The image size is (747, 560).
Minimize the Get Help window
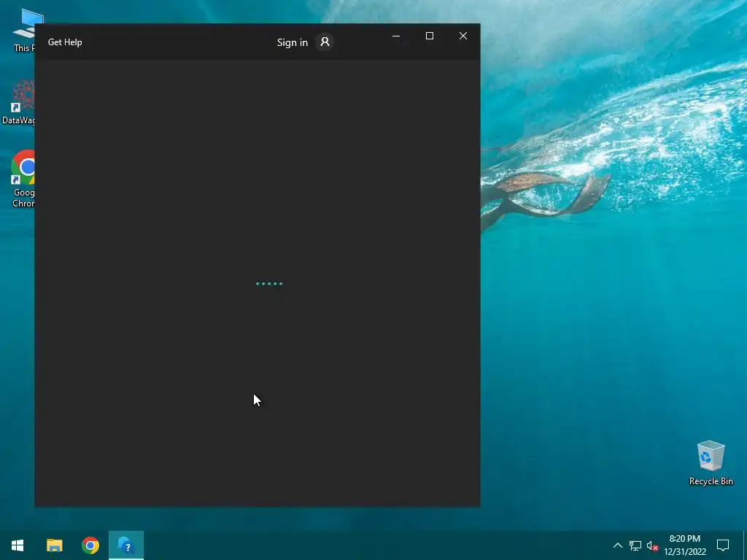coord(396,36)
